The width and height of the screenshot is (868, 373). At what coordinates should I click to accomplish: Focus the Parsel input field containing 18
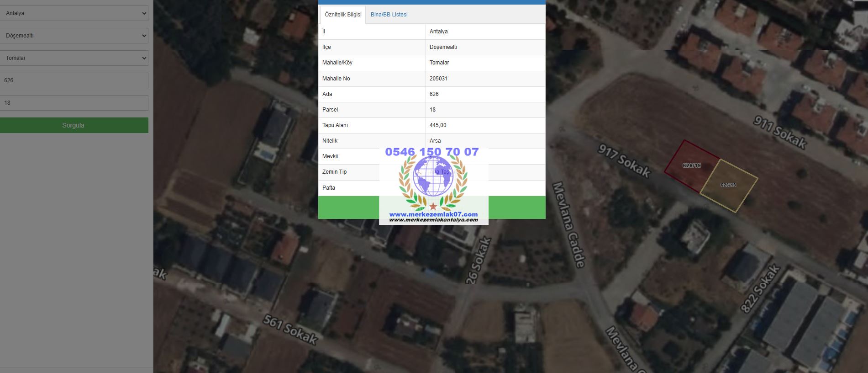click(74, 103)
